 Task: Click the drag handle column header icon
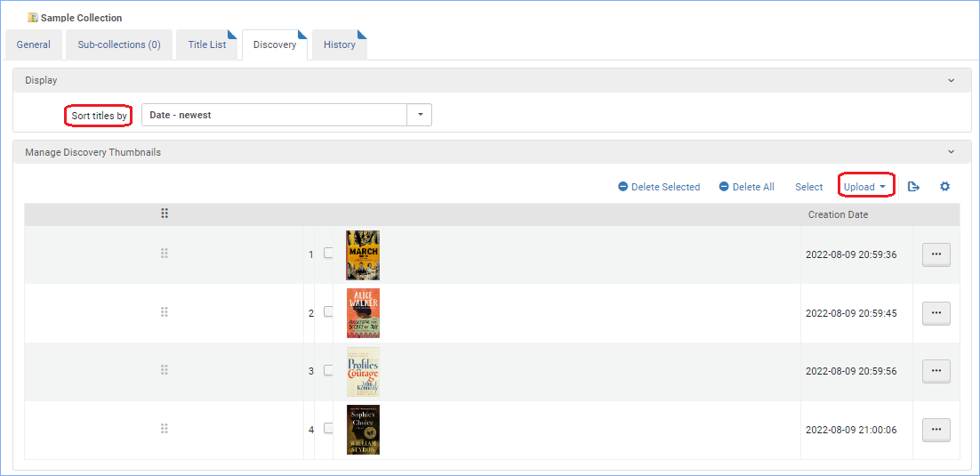(165, 214)
